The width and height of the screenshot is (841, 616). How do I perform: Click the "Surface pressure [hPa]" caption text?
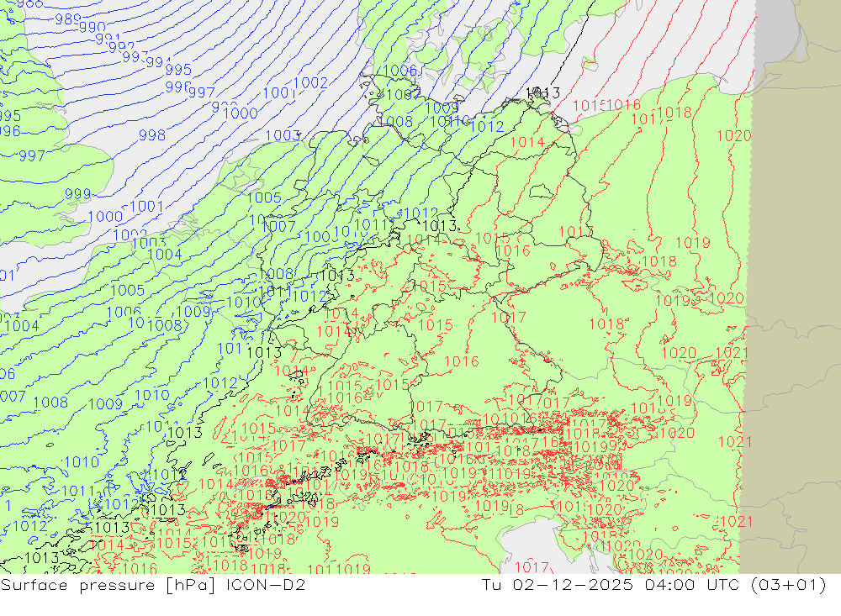pos(108,585)
